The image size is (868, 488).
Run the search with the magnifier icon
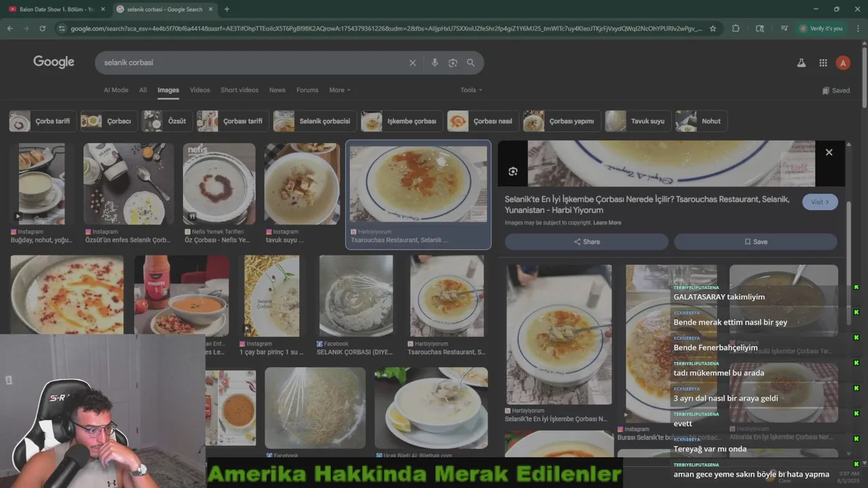click(471, 62)
